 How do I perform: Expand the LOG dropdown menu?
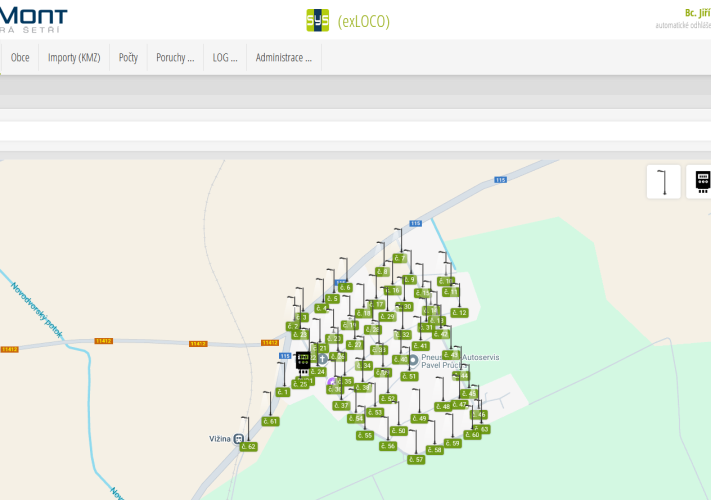[x=225, y=58]
